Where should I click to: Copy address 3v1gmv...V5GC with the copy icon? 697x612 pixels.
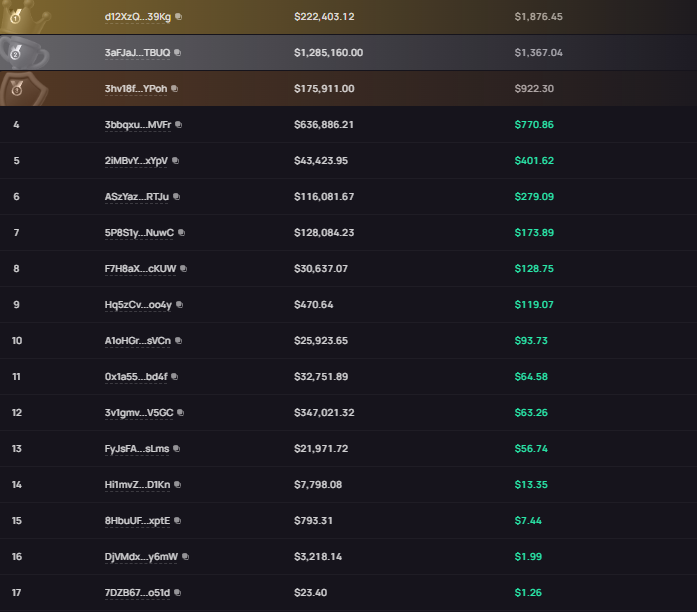180,412
